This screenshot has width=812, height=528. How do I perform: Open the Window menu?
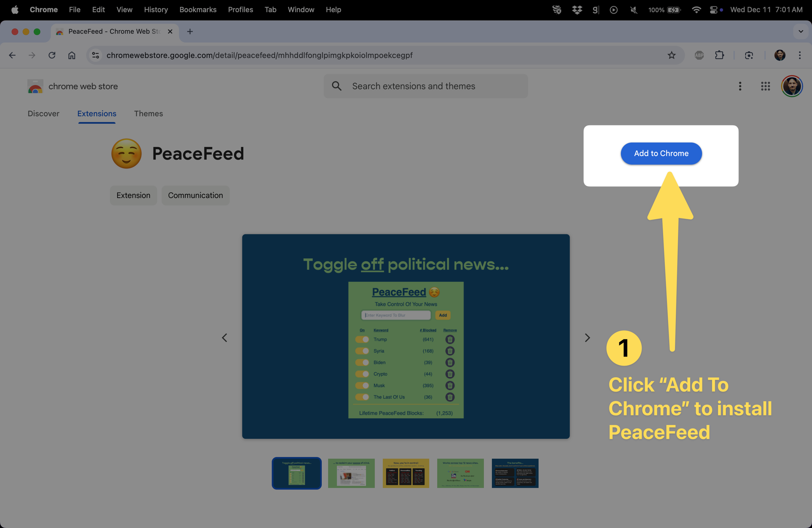(x=301, y=10)
